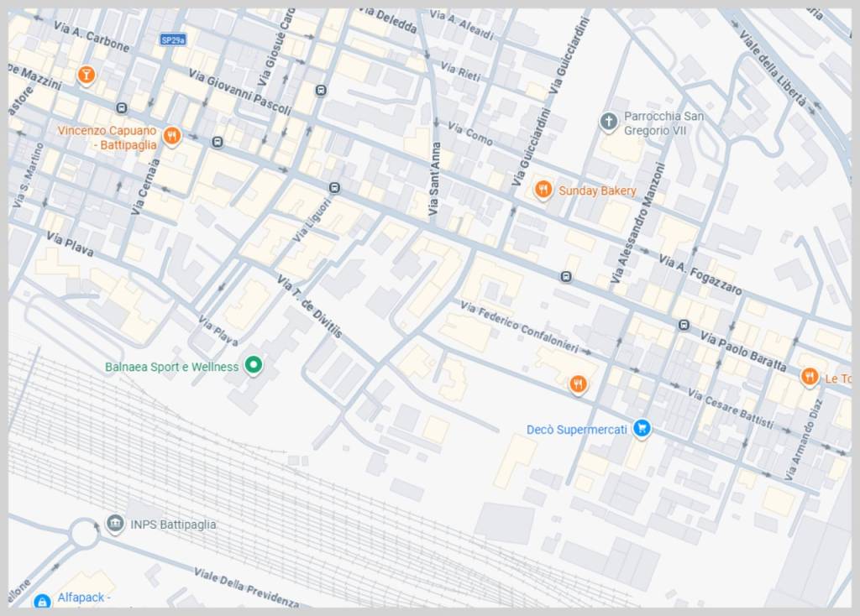The height and width of the screenshot is (616, 860).
Task: Click the Viale Della Previdenza street label
Action: [x=246, y=587]
